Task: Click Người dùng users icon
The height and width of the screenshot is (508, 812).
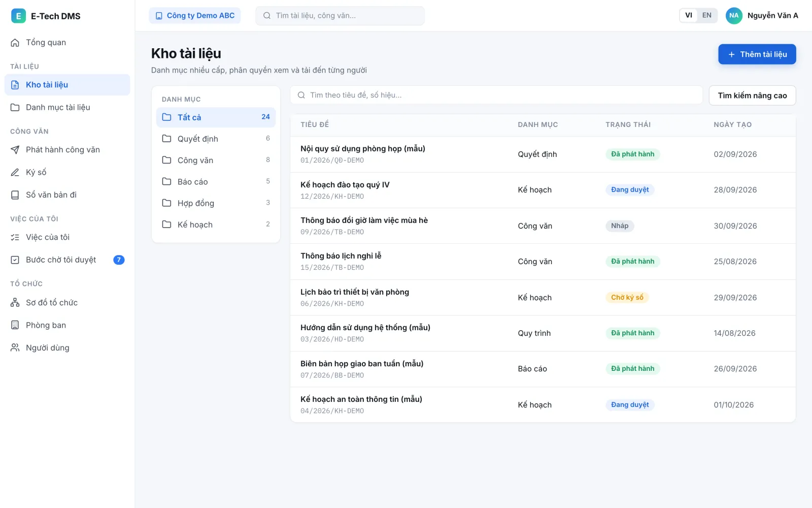Action: pyautogui.click(x=15, y=348)
